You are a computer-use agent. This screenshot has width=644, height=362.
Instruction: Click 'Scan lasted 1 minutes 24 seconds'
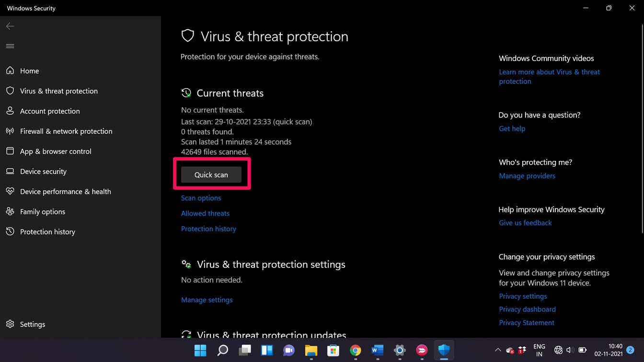point(236,142)
